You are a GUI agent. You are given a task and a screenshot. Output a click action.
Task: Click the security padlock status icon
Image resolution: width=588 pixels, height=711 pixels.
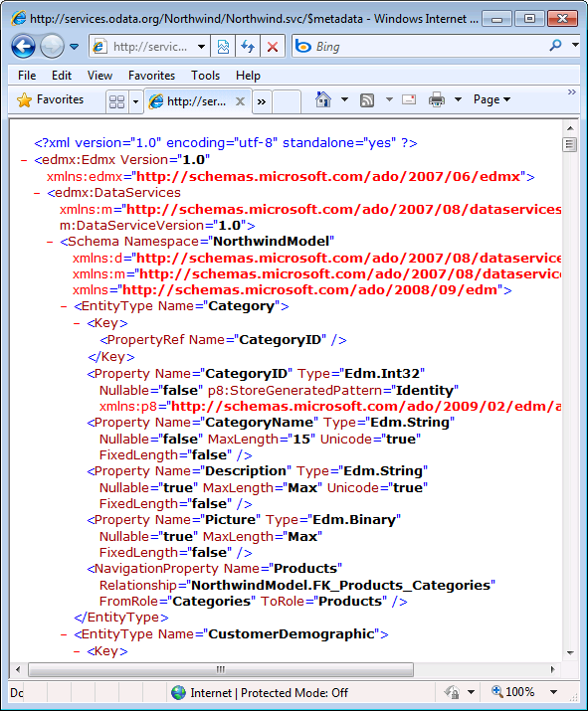[453, 692]
